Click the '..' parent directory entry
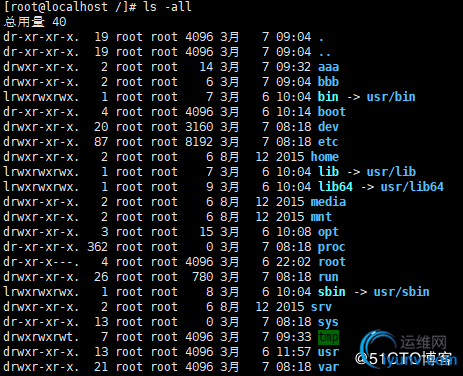The image size is (463, 376). [325, 53]
